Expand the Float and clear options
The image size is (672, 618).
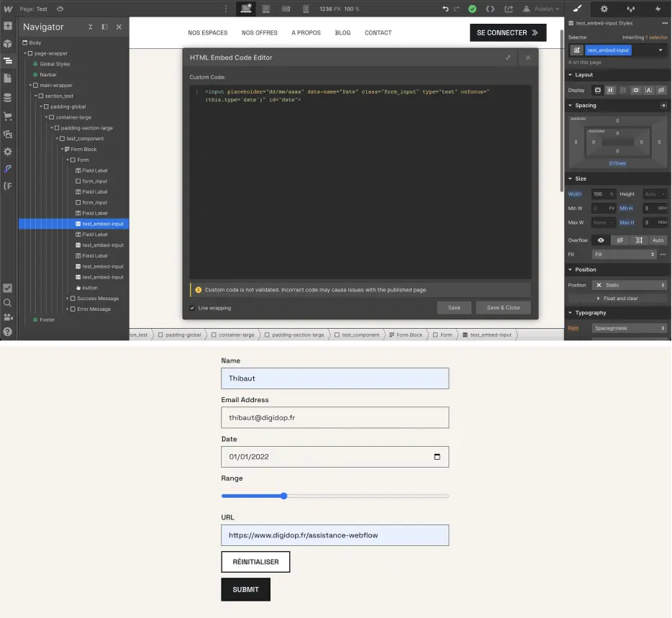(620, 298)
